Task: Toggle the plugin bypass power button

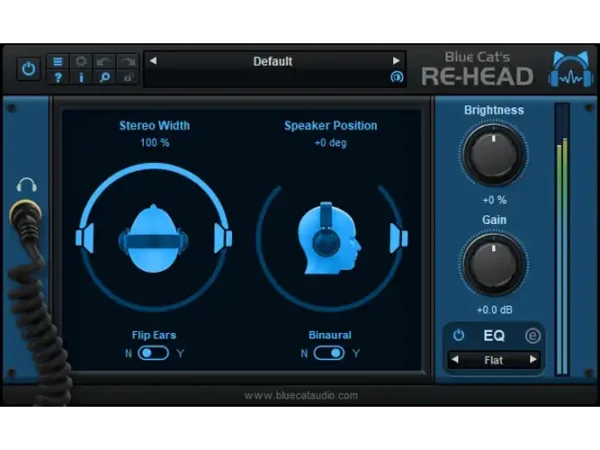Action: (29, 69)
